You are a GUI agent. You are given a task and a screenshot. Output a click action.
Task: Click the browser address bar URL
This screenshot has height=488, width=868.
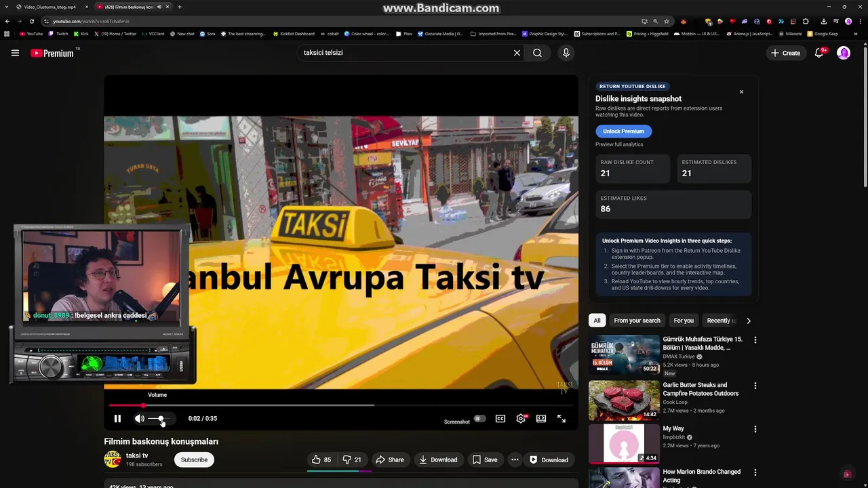(x=91, y=21)
